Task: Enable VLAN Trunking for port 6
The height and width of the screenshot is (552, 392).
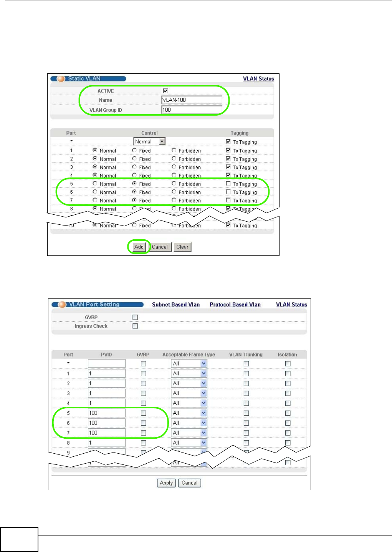Action: pos(246,423)
